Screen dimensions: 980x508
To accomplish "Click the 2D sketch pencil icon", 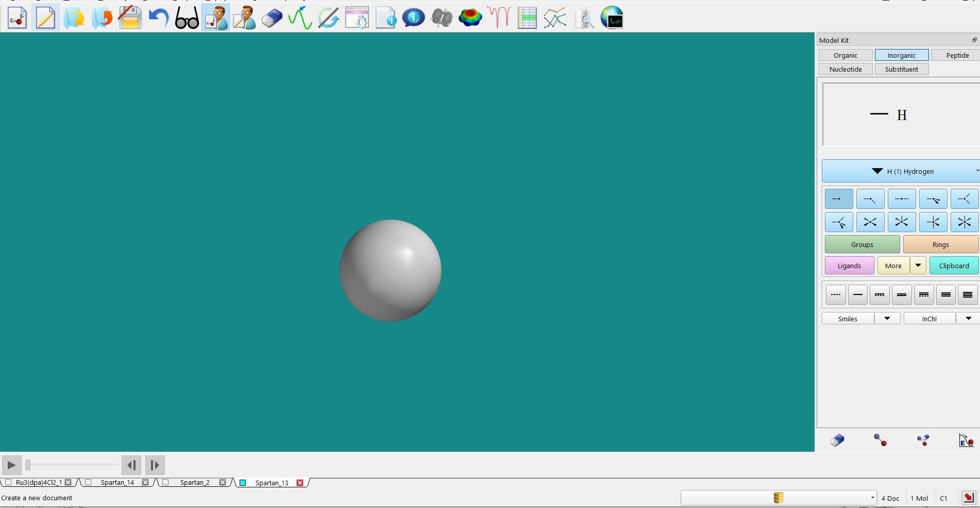I will click(45, 18).
